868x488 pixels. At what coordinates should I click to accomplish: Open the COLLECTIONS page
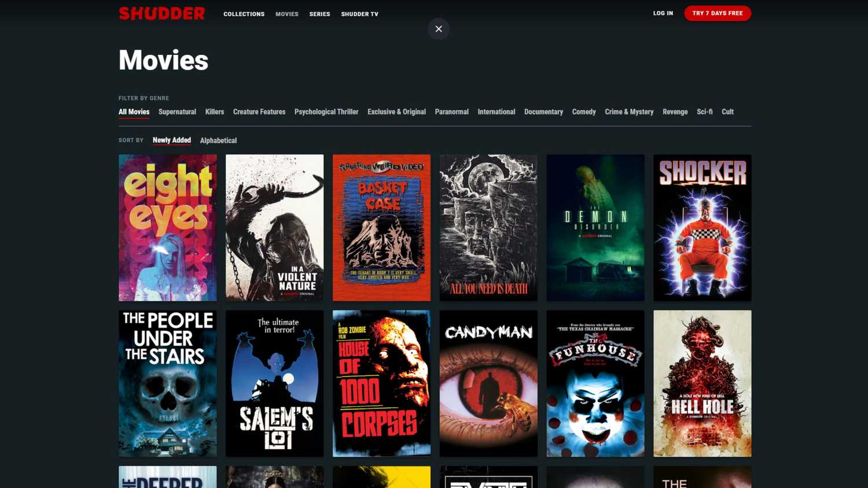tap(244, 14)
